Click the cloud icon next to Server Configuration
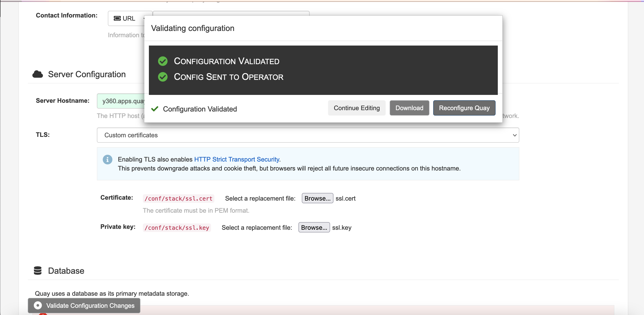 click(38, 74)
